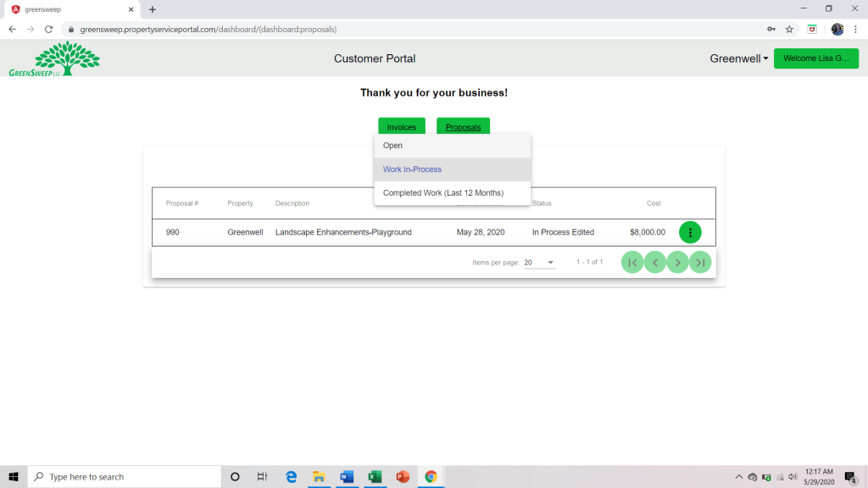The image size is (868, 488).
Task: Open a new browser tab
Action: click(153, 9)
